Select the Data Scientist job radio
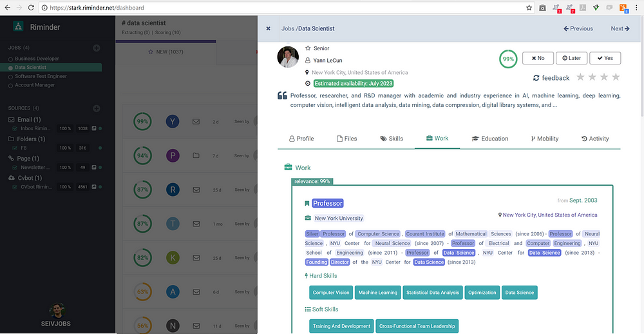 pos(11,68)
